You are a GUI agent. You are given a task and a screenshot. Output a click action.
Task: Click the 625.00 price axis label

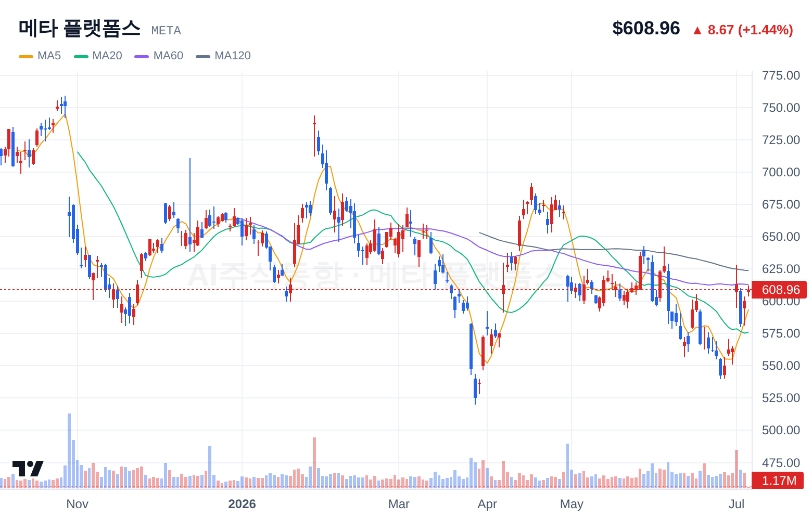tap(781, 269)
